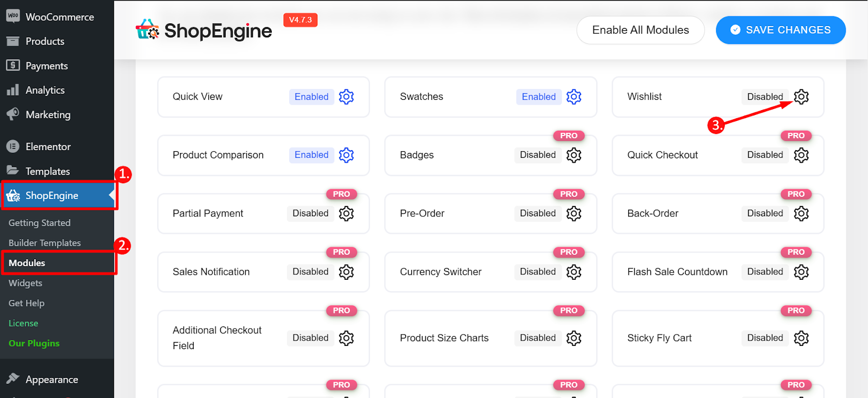Toggle Partial Payment Disabled status badge
This screenshot has width=868, height=398.
(x=310, y=214)
